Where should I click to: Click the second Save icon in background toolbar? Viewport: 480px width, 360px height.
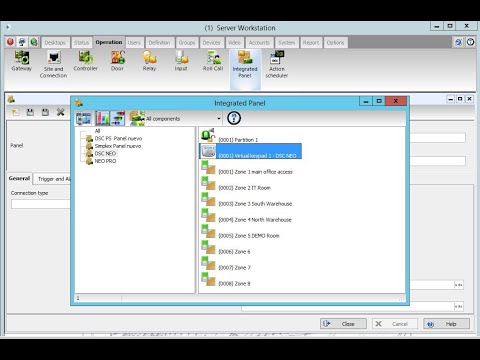tap(45, 112)
